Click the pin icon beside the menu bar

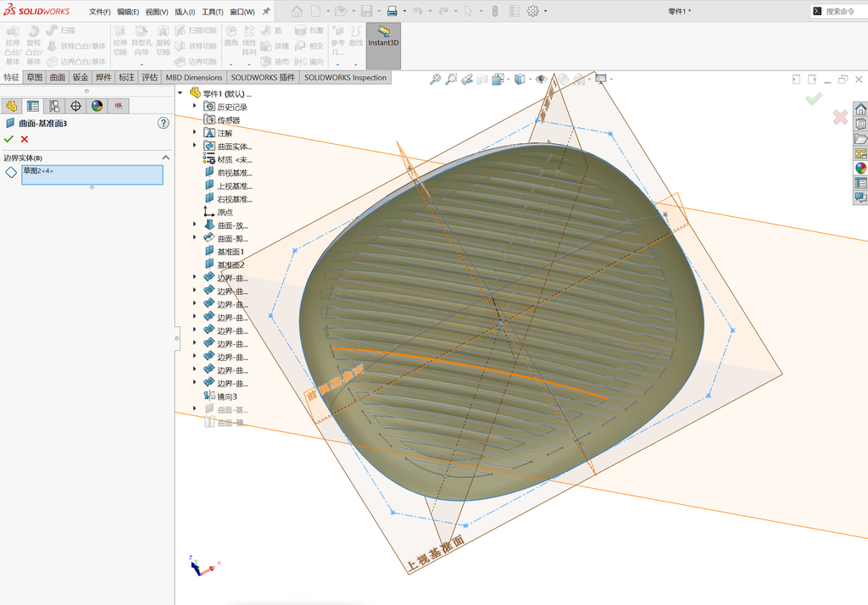[x=266, y=11]
